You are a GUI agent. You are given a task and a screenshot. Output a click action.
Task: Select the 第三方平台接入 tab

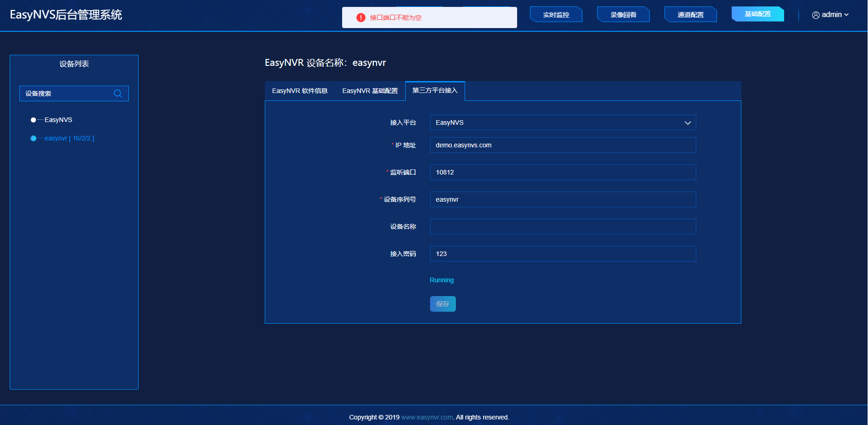(435, 91)
